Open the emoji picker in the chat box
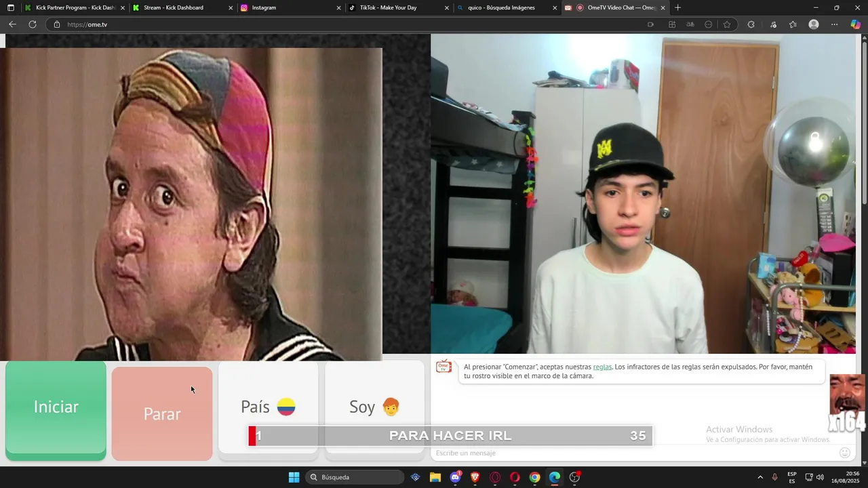The image size is (868, 488). coord(845,453)
